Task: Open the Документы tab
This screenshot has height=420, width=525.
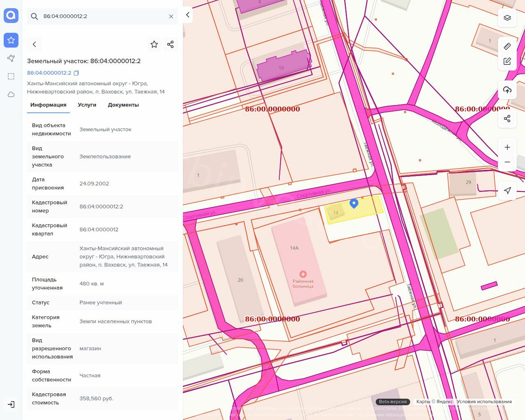Action: coord(123,105)
